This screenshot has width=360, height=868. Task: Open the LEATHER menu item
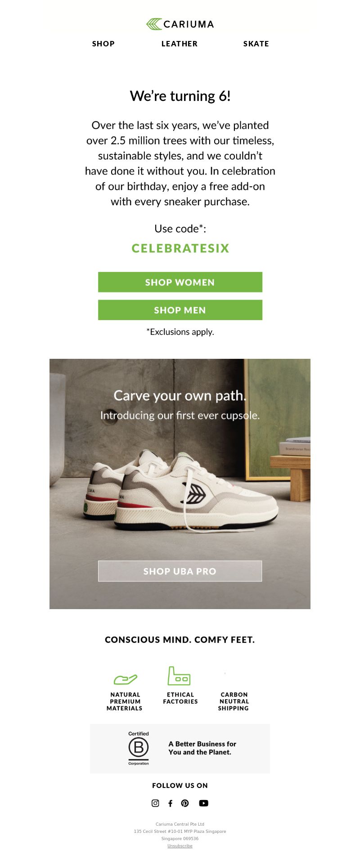tap(180, 44)
